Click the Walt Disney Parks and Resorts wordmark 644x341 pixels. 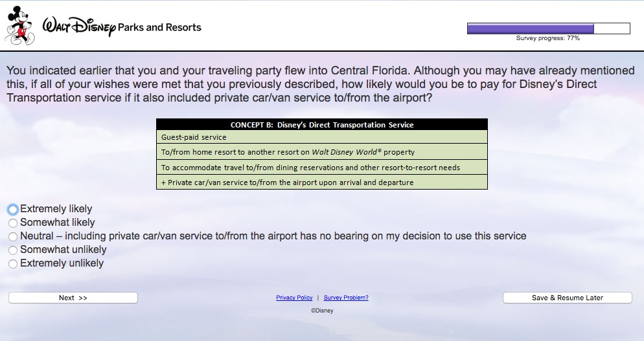[x=122, y=27]
